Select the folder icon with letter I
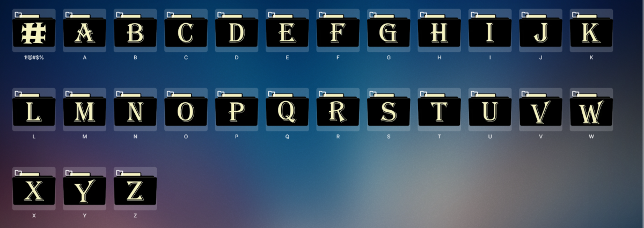The height and width of the screenshot is (228, 644). click(x=490, y=30)
